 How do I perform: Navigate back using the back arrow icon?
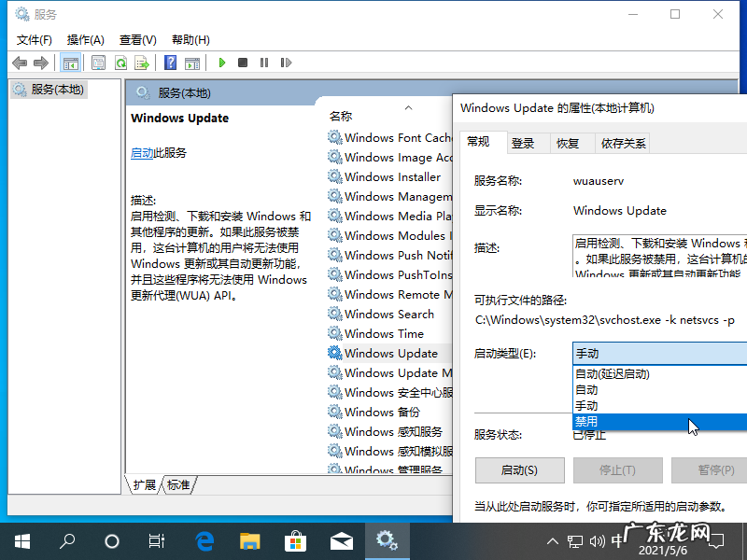coord(20,63)
